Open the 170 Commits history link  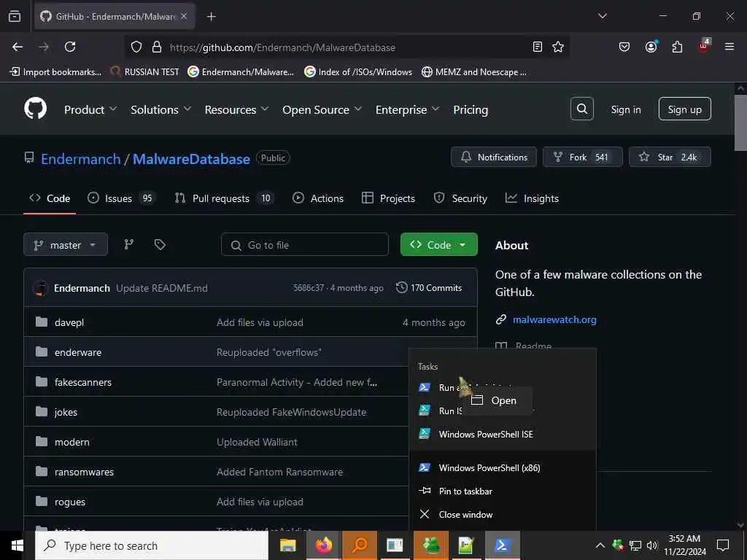[x=429, y=287]
